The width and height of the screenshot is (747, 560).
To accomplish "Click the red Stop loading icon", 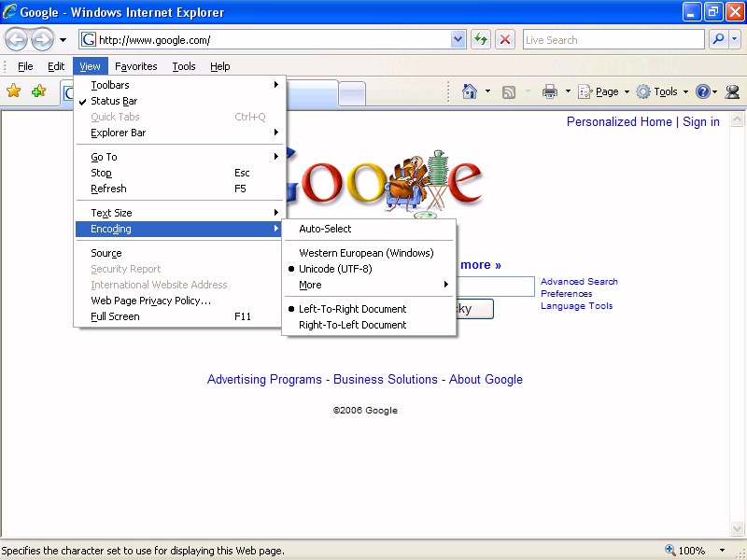I will pos(505,39).
